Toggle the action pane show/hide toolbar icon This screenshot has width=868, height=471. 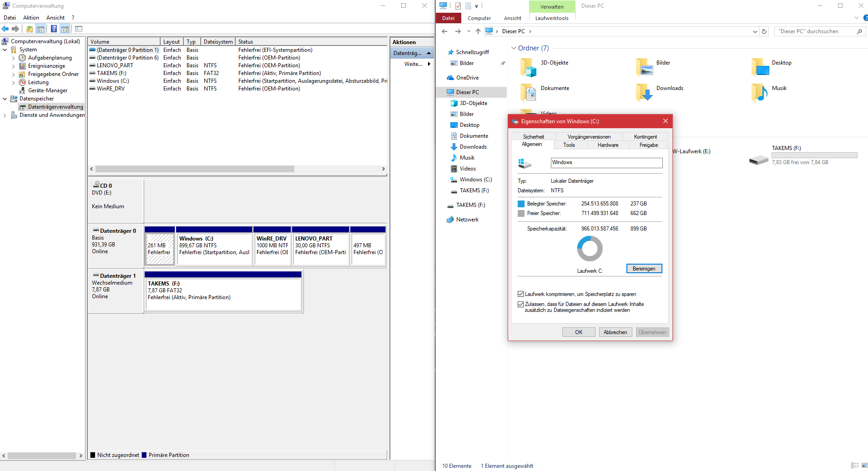[x=65, y=29]
